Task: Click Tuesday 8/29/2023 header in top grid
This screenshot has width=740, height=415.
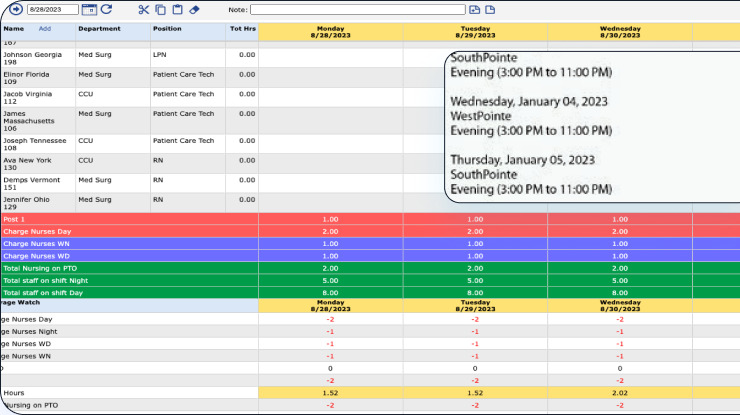Action: (475, 32)
